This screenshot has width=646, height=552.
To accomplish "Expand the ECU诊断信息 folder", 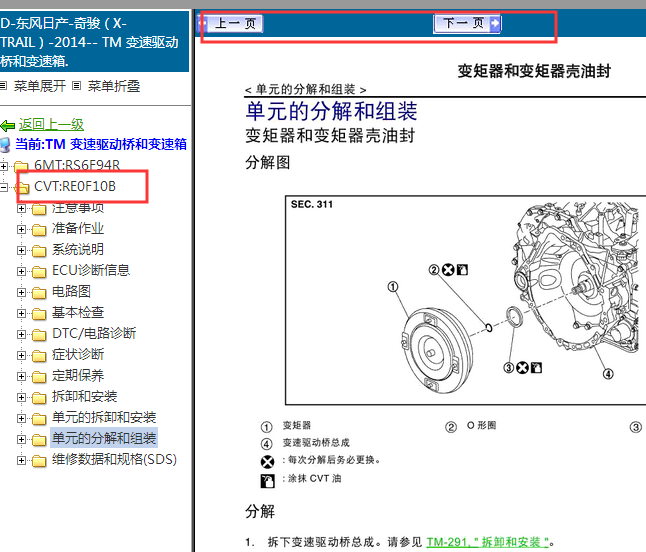I will [x=21, y=271].
